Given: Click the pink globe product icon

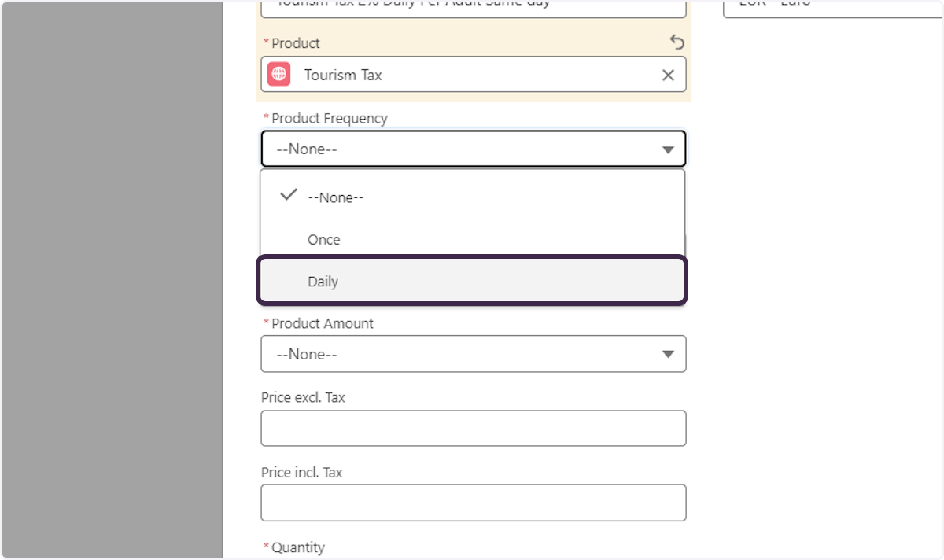Looking at the screenshot, I should [x=278, y=75].
